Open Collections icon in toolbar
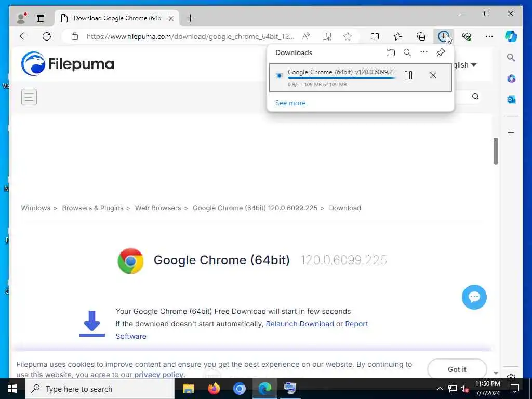Screen dimensions: 532x399 pyautogui.click(x=421, y=36)
